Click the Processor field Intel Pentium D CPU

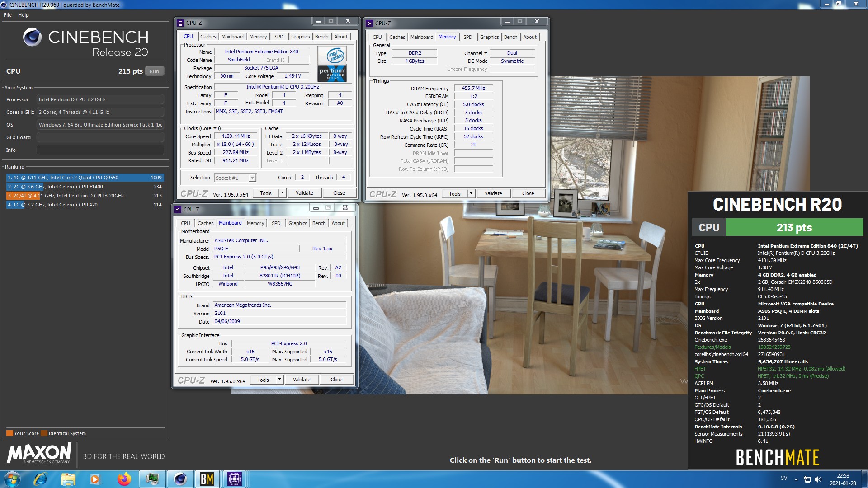(100, 99)
